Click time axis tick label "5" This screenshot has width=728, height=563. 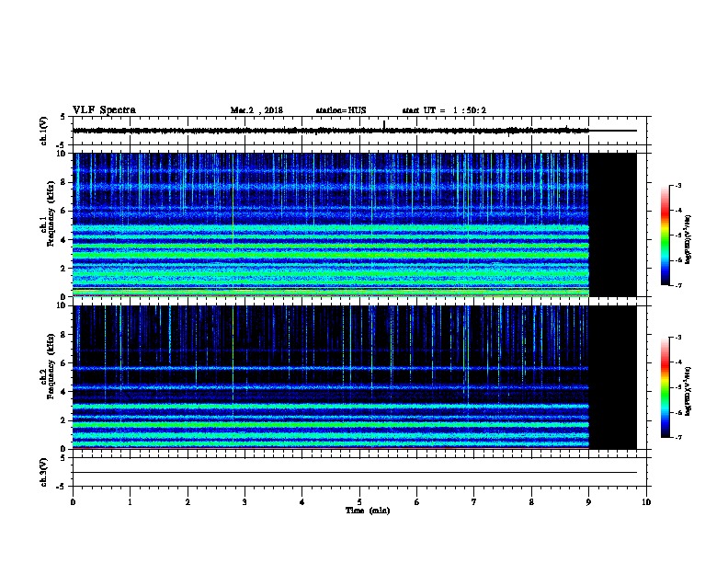[359, 502]
